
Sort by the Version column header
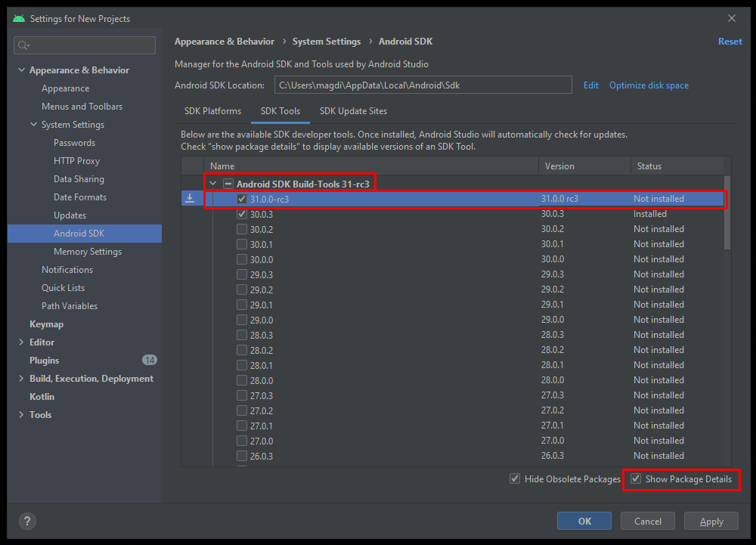click(x=584, y=166)
